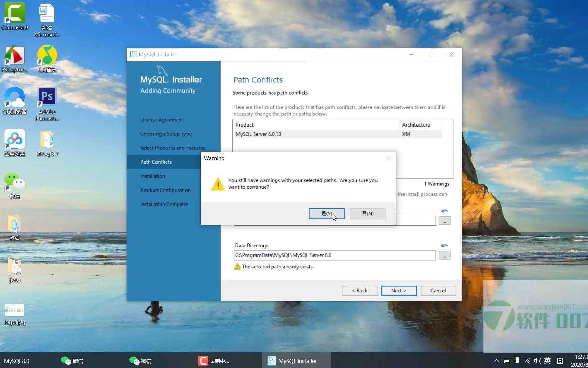Select the Select Products and Features step
The width and height of the screenshot is (588, 368).
pos(173,148)
